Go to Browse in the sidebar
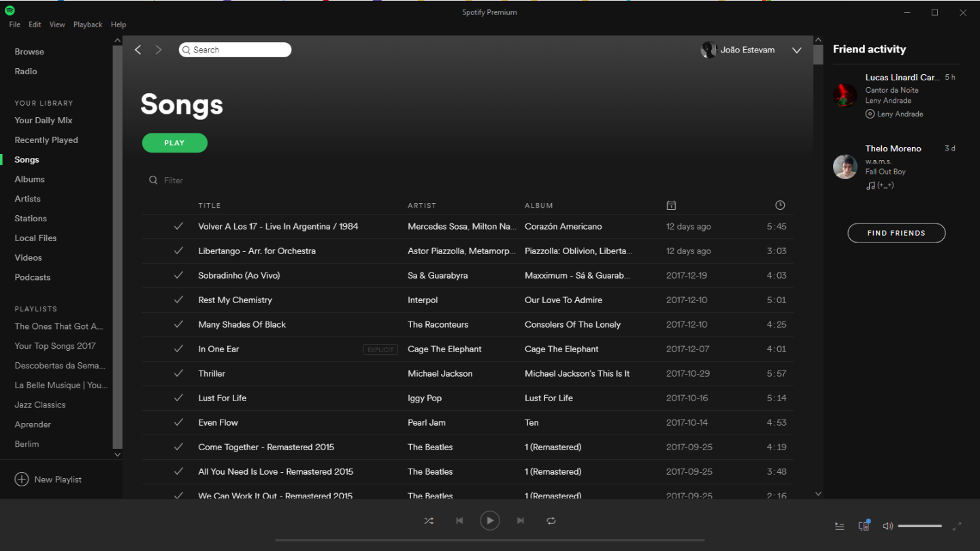The width and height of the screenshot is (980, 551). point(29,52)
